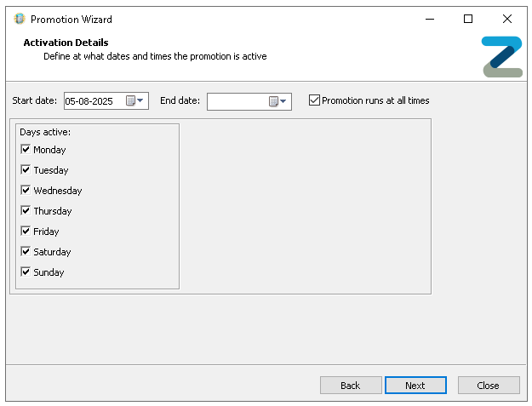532x406 pixels.
Task: Click the empty End date field
Action: [x=237, y=101]
